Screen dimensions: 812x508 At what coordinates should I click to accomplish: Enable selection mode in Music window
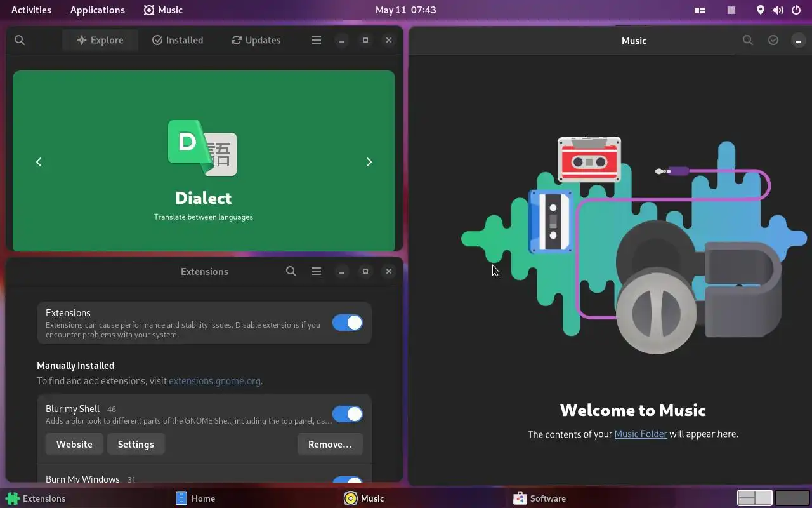pyautogui.click(x=773, y=40)
